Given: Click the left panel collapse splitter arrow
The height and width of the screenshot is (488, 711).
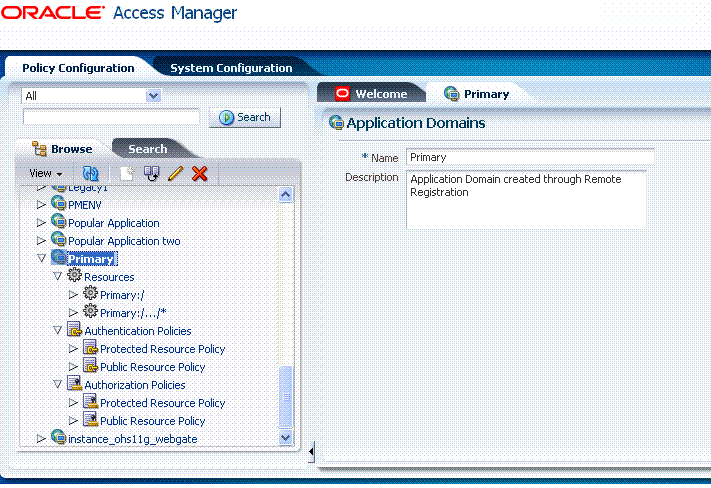Looking at the screenshot, I should pyautogui.click(x=312, y=452).
